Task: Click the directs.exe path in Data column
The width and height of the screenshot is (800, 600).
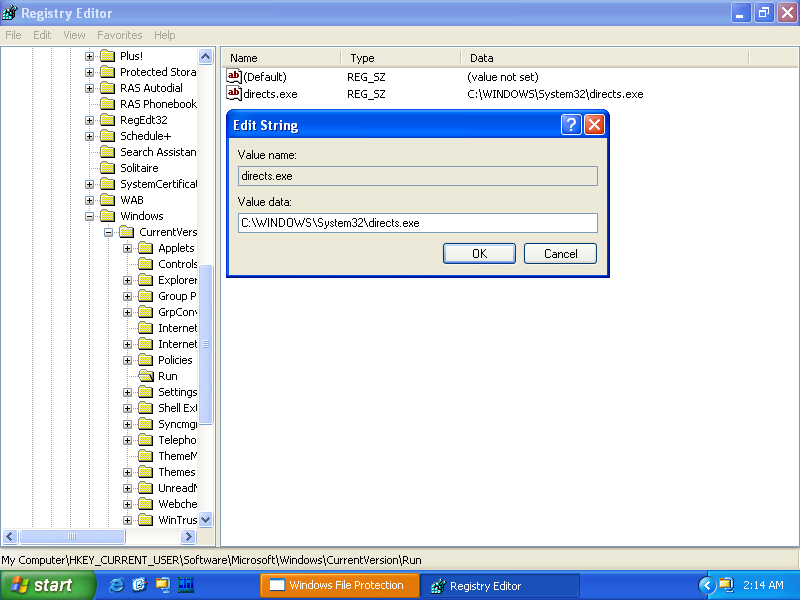Action: click(555, 94)
